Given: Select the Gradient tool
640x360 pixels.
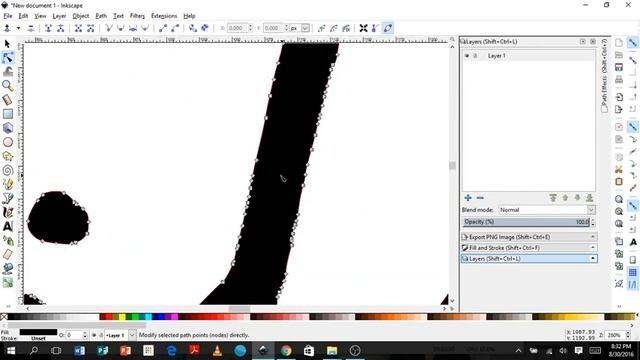Looking at the screenshot, I should point(7,282).
